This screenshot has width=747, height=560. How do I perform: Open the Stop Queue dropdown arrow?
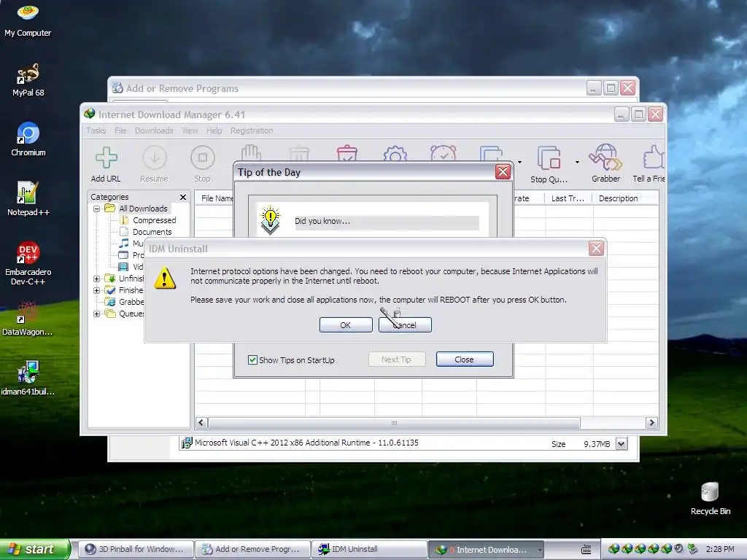tap(577, 163)
